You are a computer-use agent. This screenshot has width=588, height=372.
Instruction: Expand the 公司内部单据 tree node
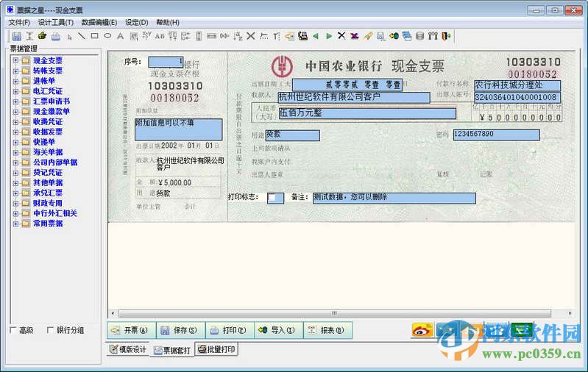(15, 162)
